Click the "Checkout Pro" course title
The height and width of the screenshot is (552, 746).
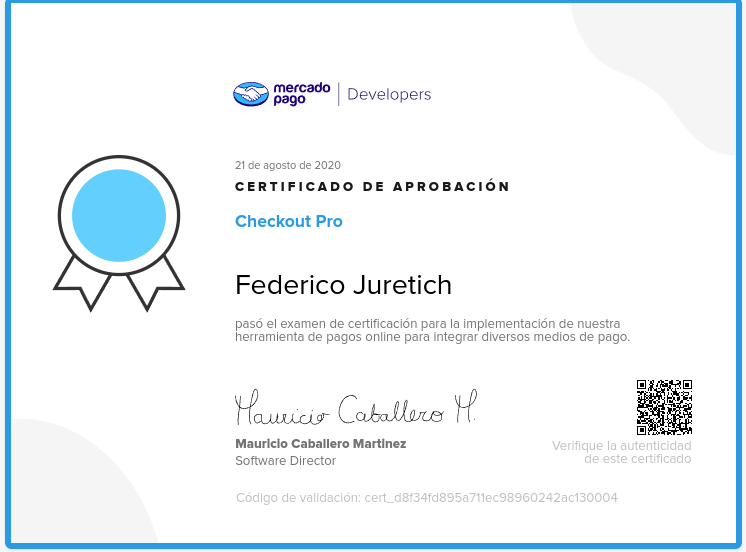tap(289, 221)
